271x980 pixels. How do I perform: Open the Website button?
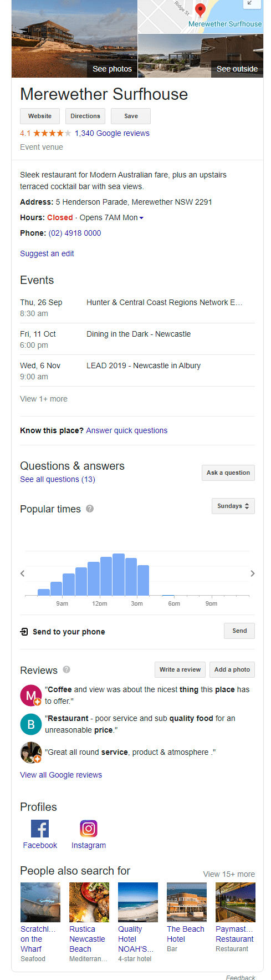40,116
